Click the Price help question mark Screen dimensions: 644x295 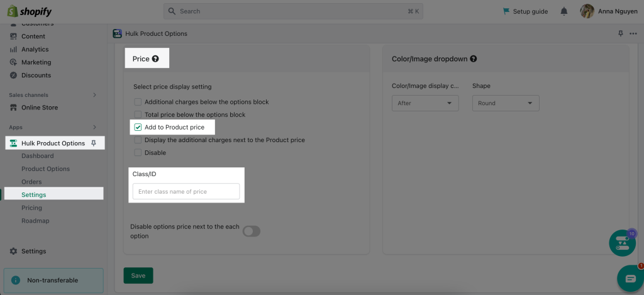[x=155, y=58]
